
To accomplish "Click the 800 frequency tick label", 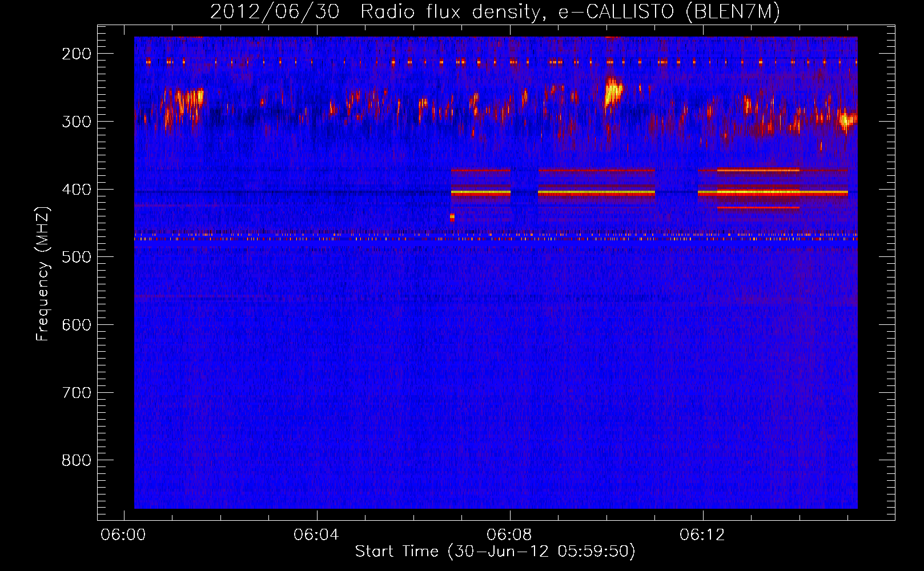I will point(77,460).
